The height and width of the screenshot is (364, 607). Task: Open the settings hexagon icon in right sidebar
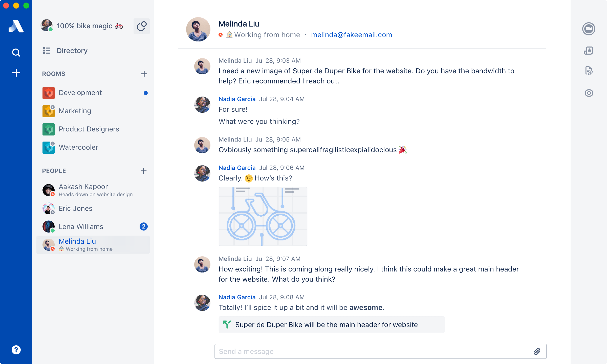point(589,93)
